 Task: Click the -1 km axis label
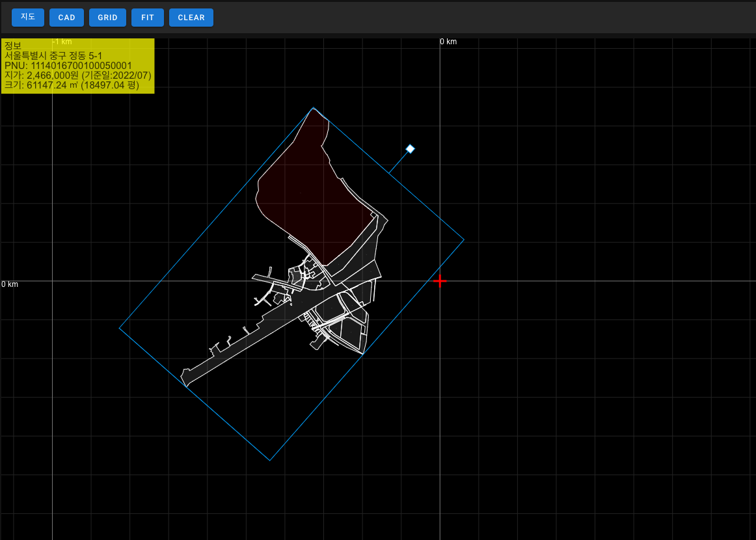pos(62,42)
